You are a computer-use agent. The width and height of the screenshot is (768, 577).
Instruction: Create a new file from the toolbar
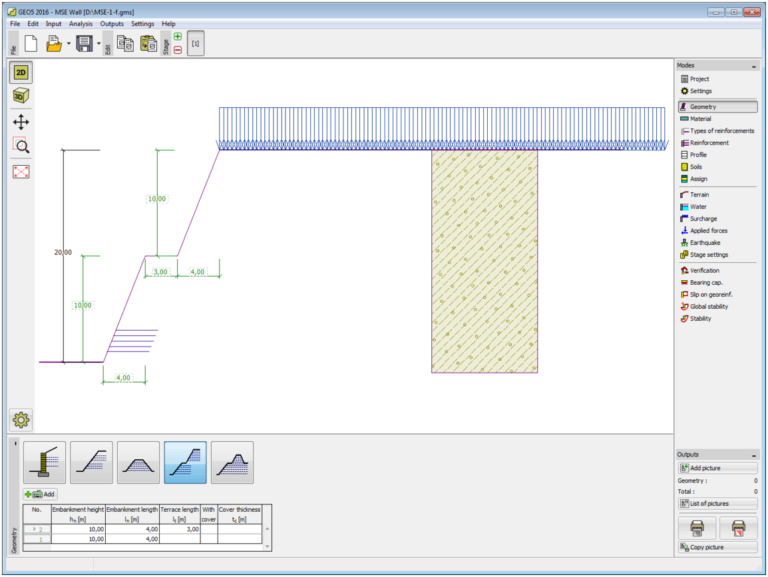coord(30,44)
